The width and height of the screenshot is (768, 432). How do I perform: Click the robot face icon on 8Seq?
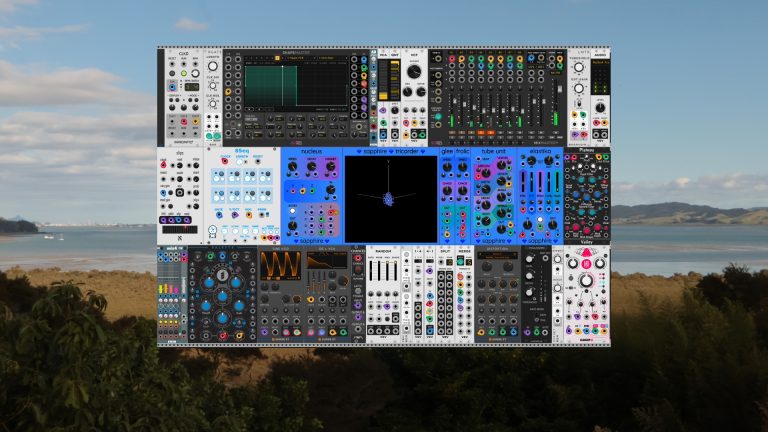(212, 231)
